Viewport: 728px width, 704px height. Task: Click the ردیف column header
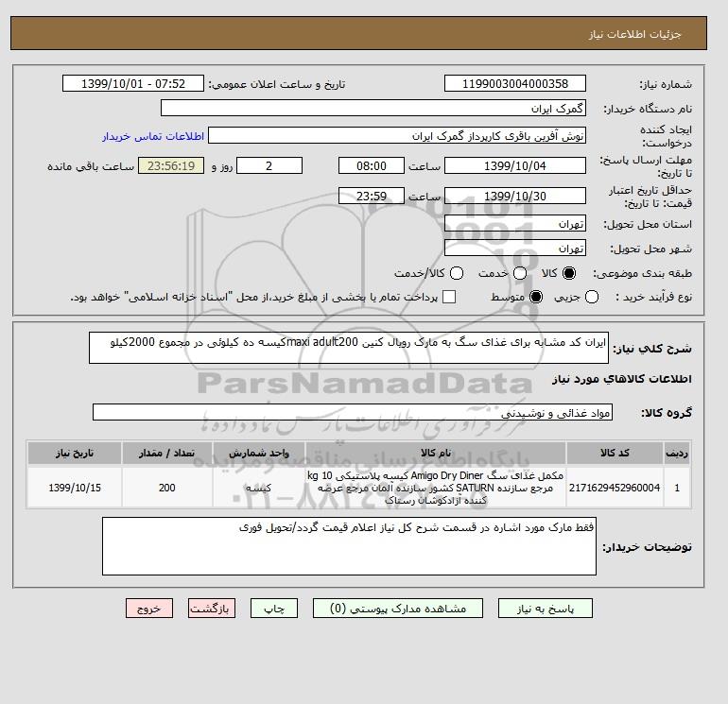pyautogui.click(x=677, y=453)
